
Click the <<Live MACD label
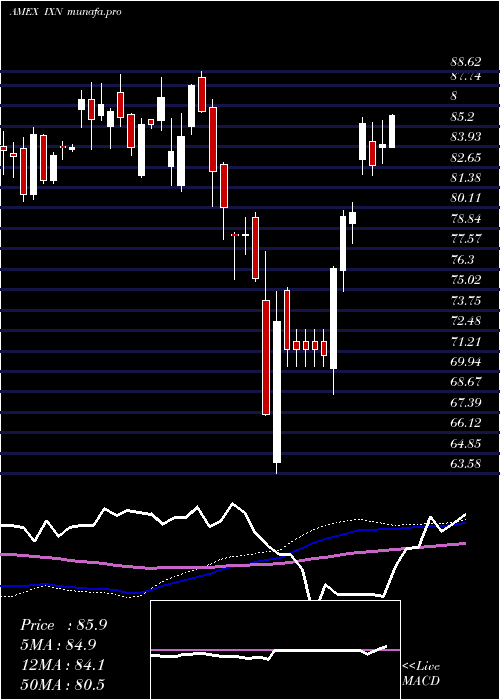click(421, 674)
